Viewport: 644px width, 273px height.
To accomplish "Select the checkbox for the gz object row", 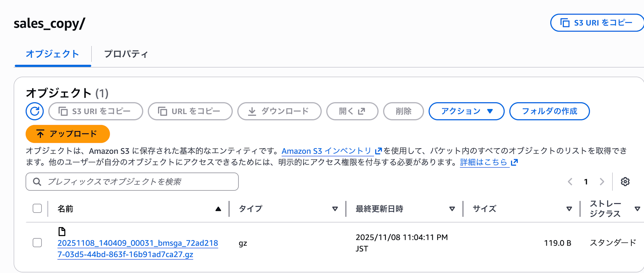I will coord(37,243).
